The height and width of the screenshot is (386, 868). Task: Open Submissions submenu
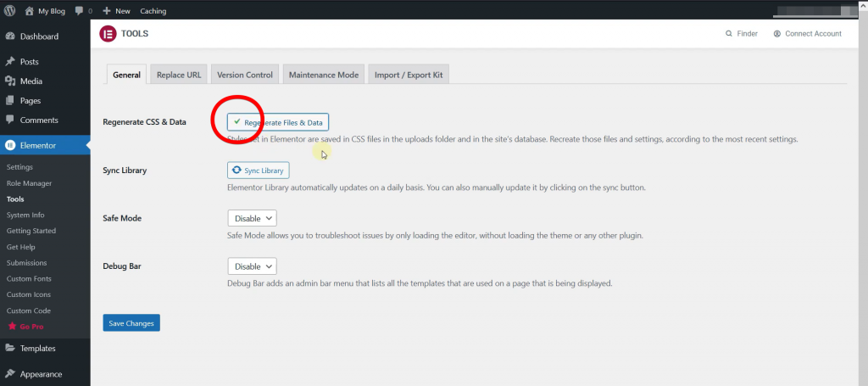click(26, 262)
